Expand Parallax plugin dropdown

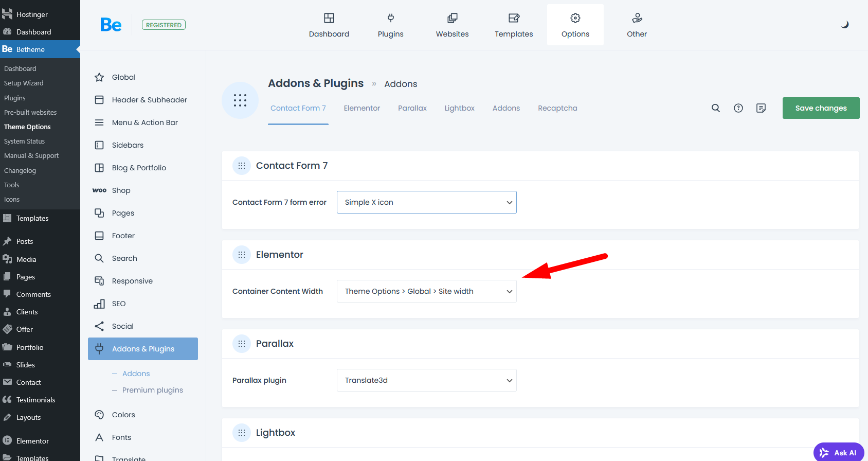coord(427,380)
